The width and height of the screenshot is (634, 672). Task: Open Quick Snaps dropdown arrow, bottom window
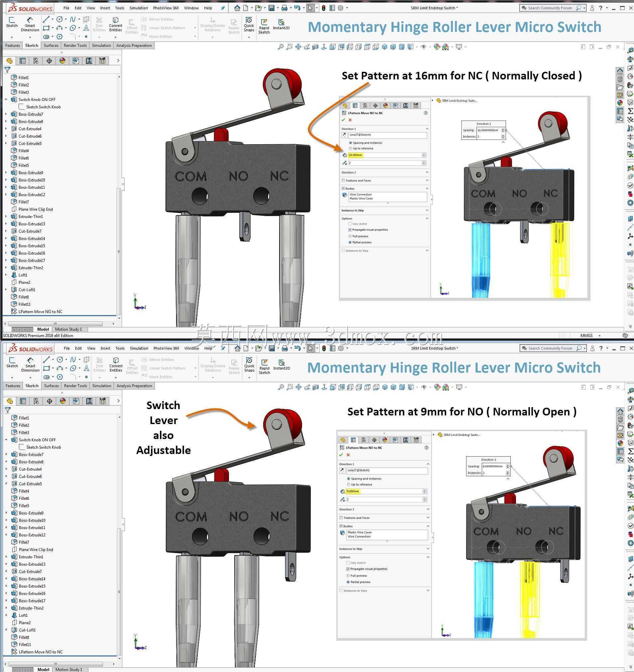click(x=250, y=378)
